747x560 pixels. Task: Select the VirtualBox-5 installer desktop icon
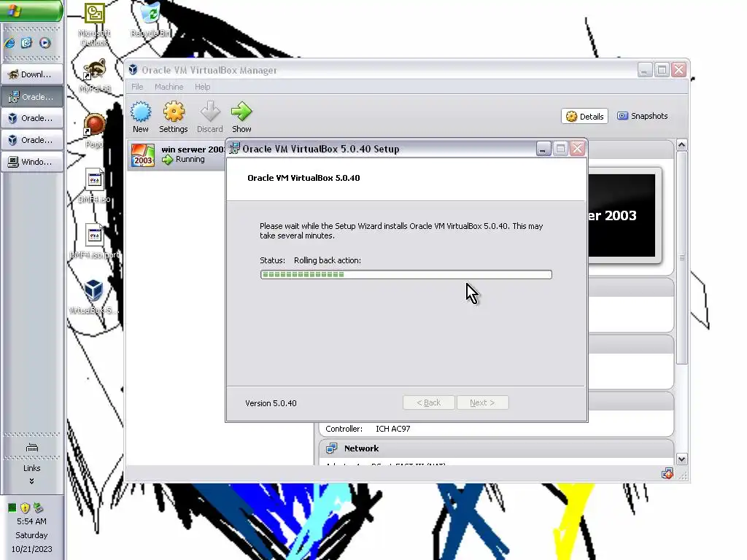click(93, 297)
